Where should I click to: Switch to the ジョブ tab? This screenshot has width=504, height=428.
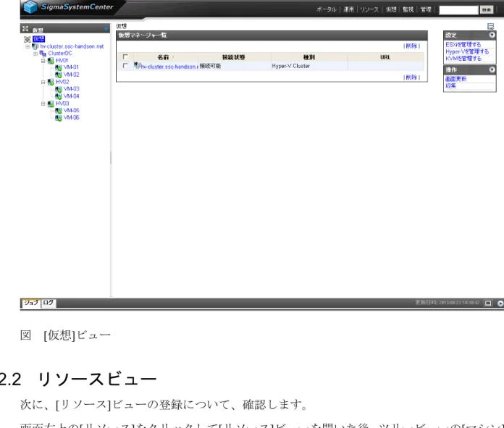pyautogui.click(x=31, y=303)
